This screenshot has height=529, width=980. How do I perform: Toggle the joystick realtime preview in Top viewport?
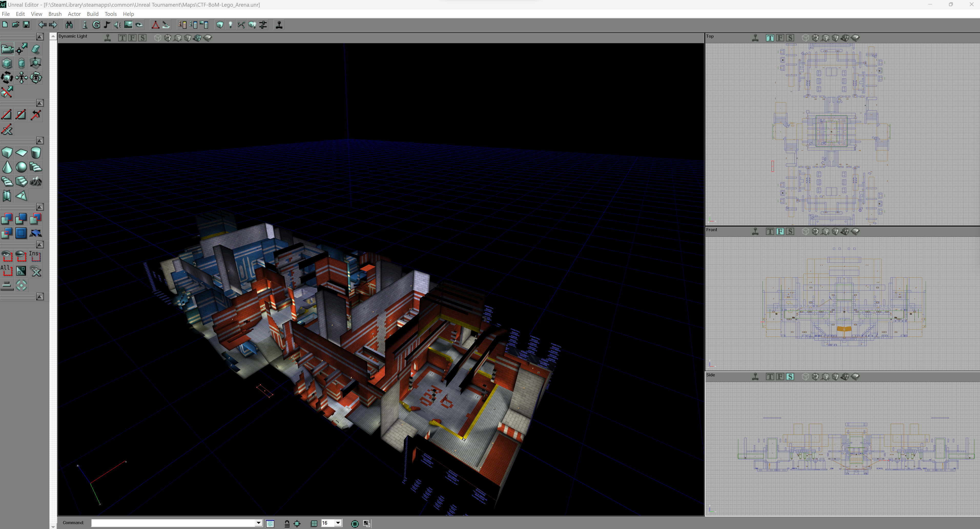pos(755,38)
